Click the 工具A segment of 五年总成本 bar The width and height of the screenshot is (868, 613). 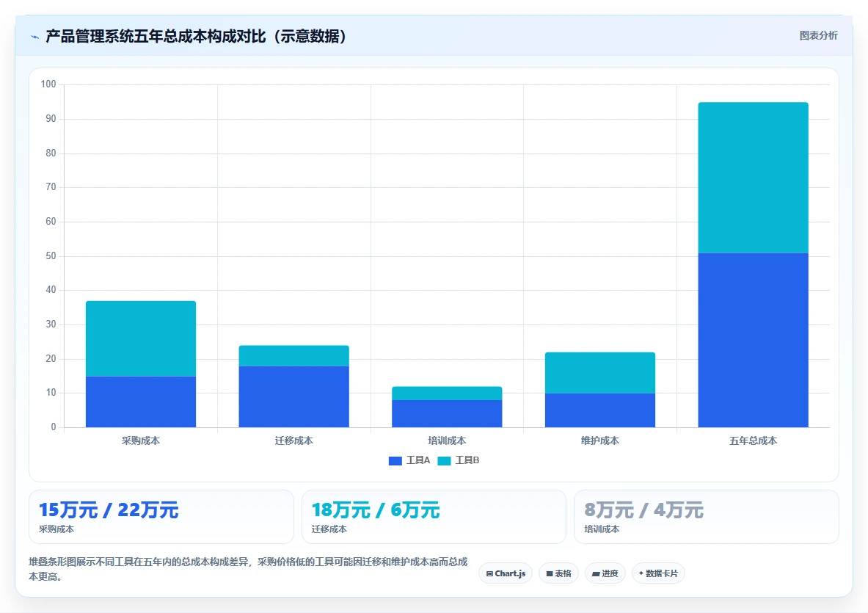click(753, 340)
